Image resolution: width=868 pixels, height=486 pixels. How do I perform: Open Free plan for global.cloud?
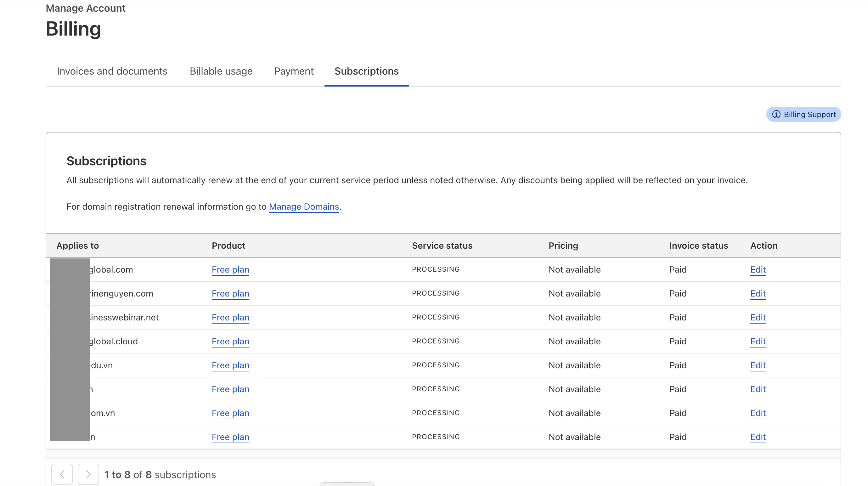[x=230, y=342]
